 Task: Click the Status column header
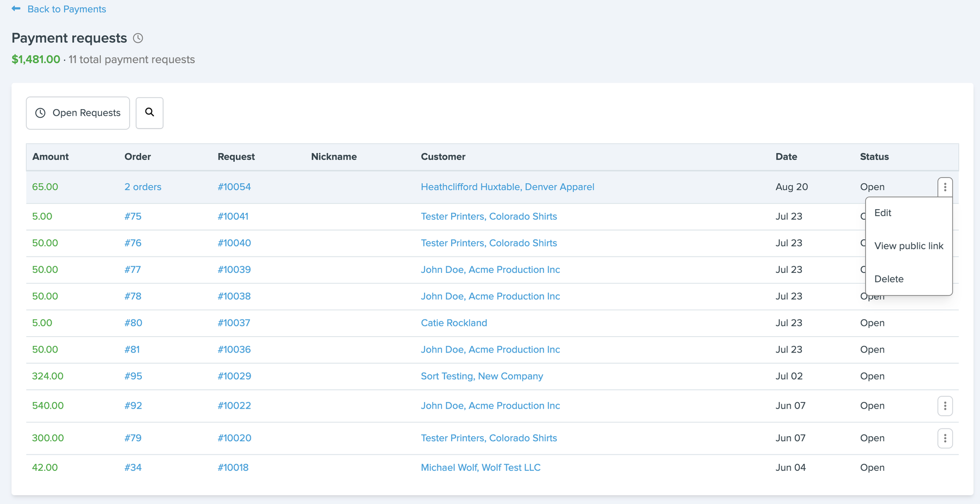[874, 157]
